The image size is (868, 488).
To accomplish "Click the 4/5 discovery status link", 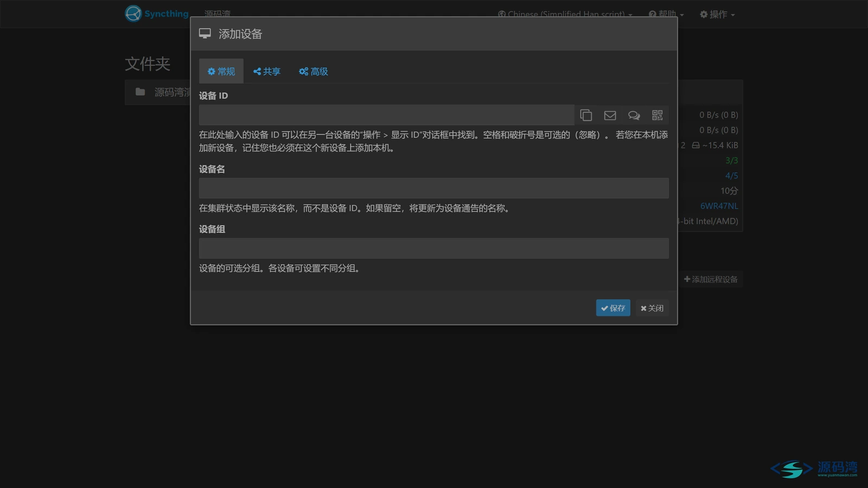I will click(x=731, y=176).
